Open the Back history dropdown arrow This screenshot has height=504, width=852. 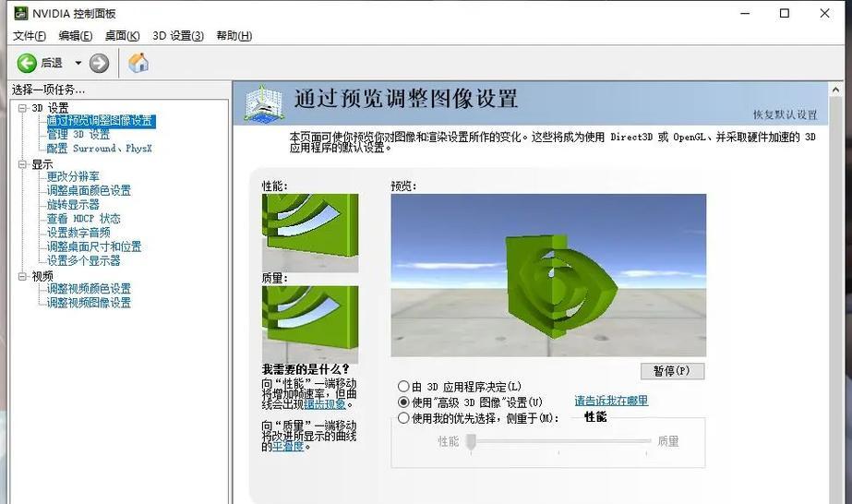(x=78, y=64)
